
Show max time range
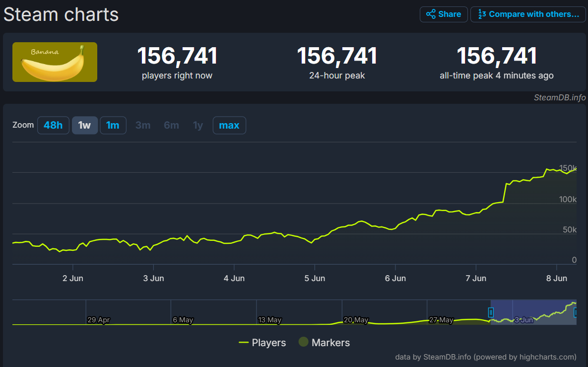pyautogui.click(x=229, y=125)
